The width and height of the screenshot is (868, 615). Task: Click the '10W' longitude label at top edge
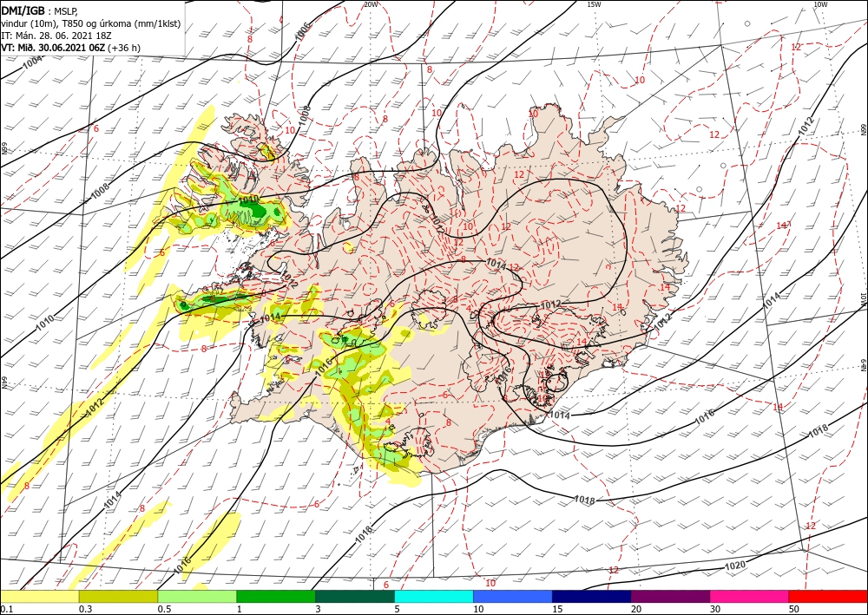tap(820, 4)
